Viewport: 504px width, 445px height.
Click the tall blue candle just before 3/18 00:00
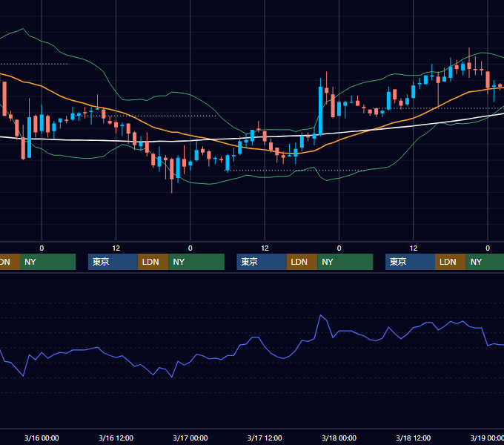click(x=320, y=111)
